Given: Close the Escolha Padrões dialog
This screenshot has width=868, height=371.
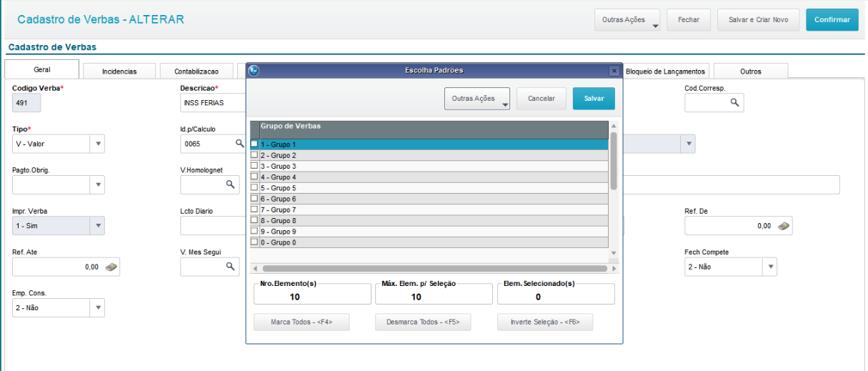Looking at the screenshot, I should pos(614,71).
